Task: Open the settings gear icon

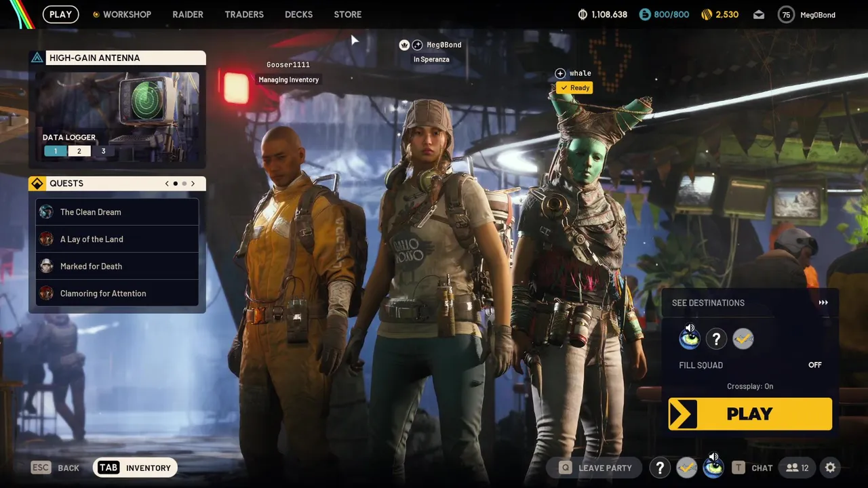Action: click(x=830, y=468)
